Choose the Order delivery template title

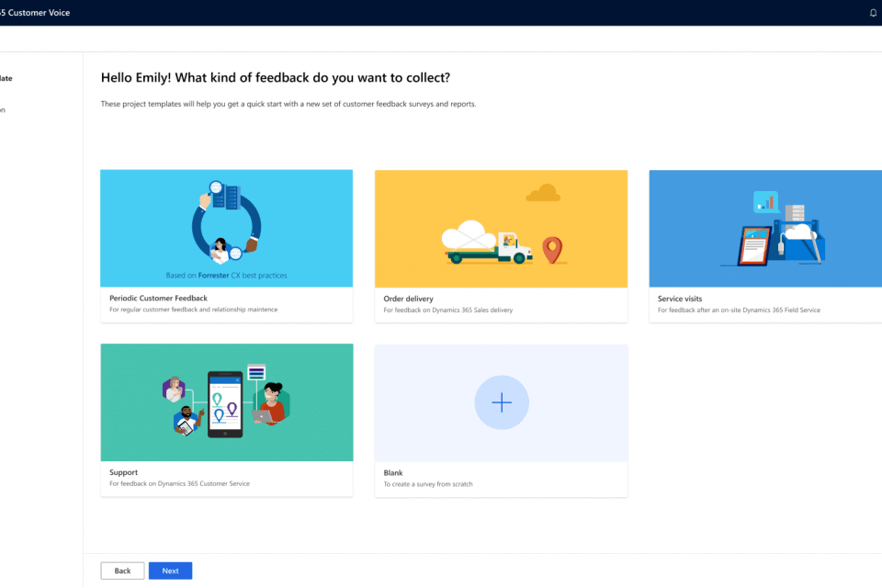[408, 299]
